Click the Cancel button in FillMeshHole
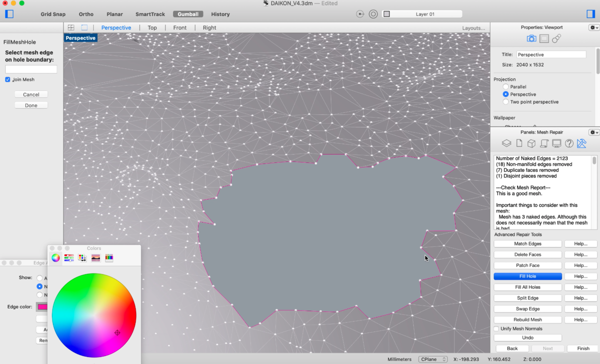600x364 pixels. click(x=31, y=94)
